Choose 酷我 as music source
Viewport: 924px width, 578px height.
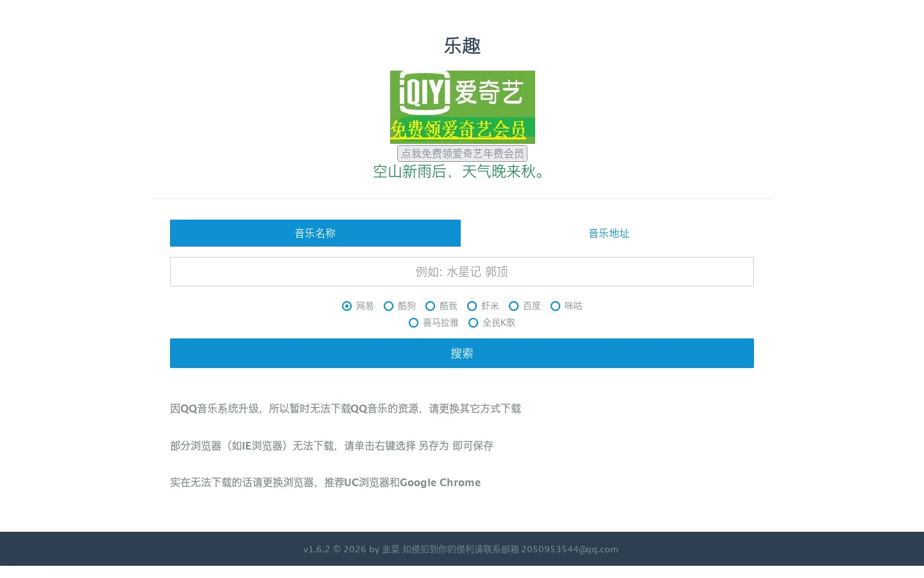click(431, 306)
